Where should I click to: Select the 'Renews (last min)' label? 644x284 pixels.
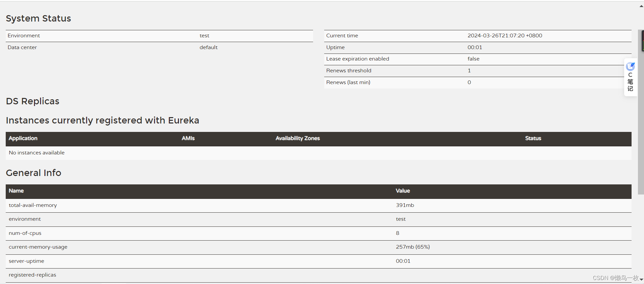click(348, 82)
